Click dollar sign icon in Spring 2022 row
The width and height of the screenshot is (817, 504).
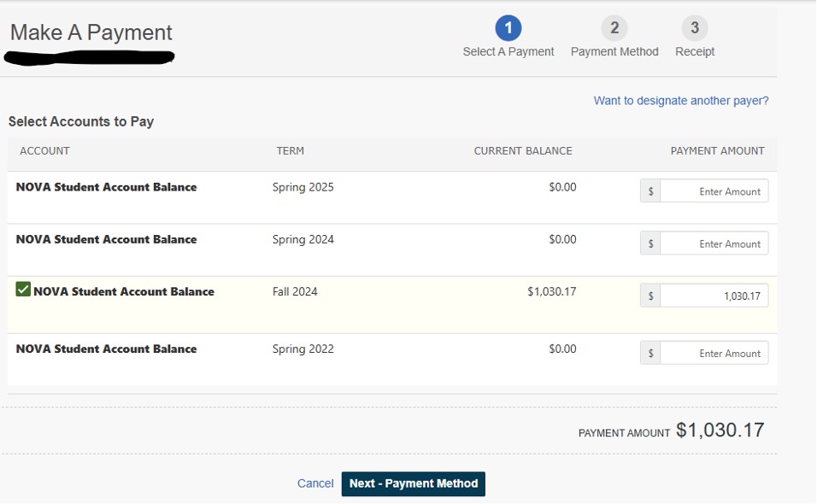tap(650, 353)
